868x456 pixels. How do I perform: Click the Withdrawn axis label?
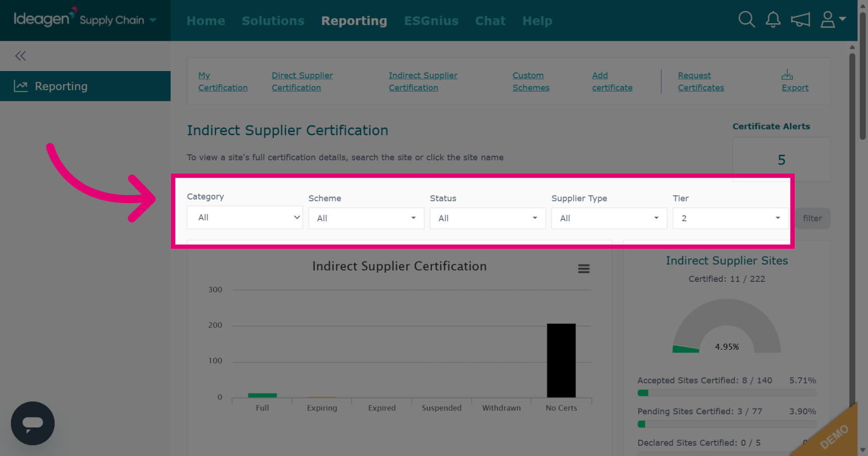click(x=501, y=408)
